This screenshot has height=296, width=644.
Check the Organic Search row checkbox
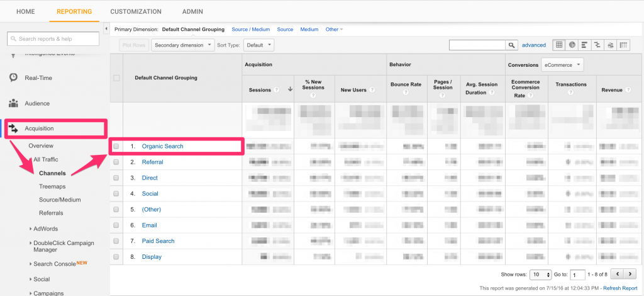[116, 146]
